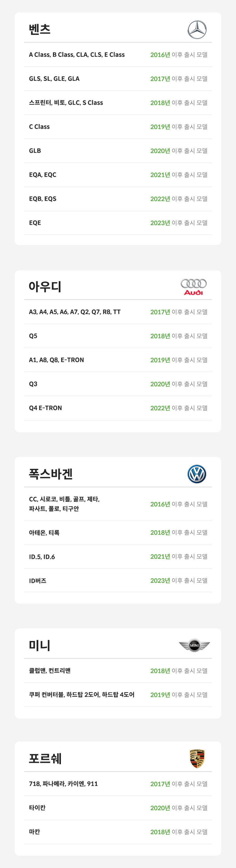Image resolution: width=236 pixels, height=868 pixels.
Task: Click the MINI winged logo
Action: click(194, 645)
